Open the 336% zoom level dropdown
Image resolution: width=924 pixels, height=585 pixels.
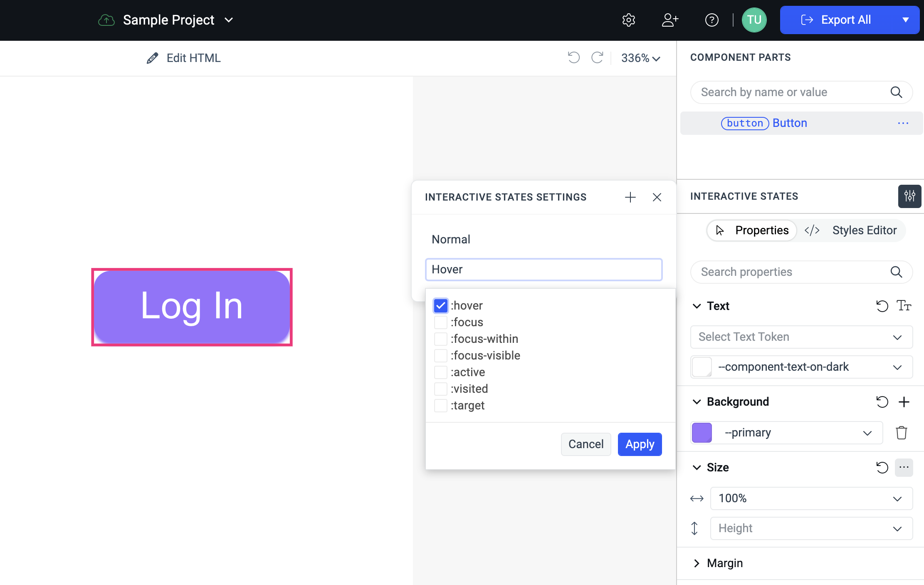pos(640,58)
